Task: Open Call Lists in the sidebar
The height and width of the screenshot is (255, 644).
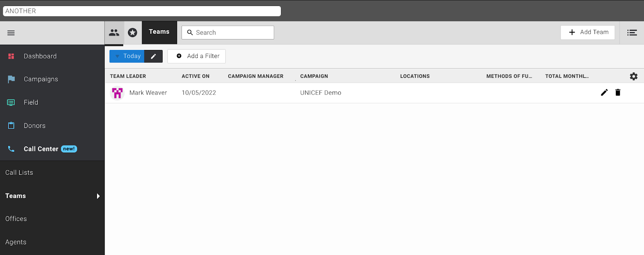Action: pos(19,173)
